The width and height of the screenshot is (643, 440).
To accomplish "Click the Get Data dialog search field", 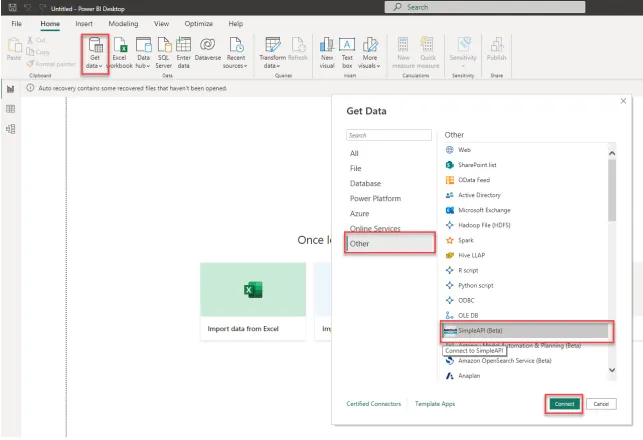I will (389, 135).
